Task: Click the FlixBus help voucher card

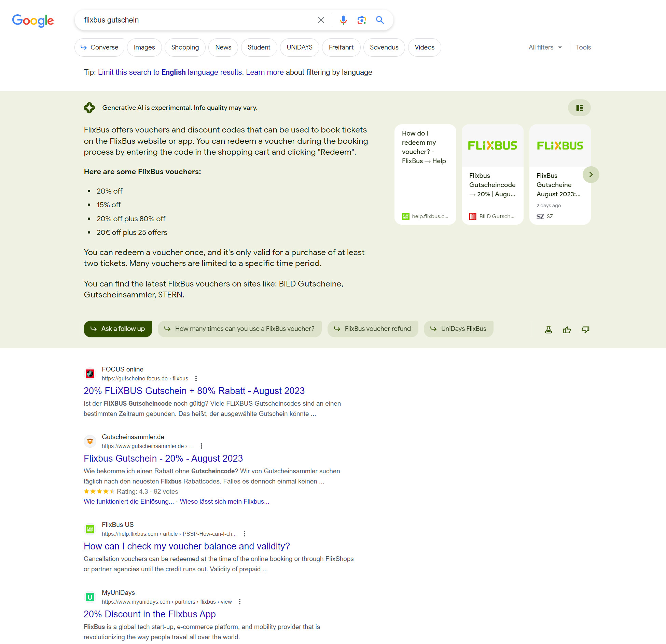Action: click(x=425, y=174)
